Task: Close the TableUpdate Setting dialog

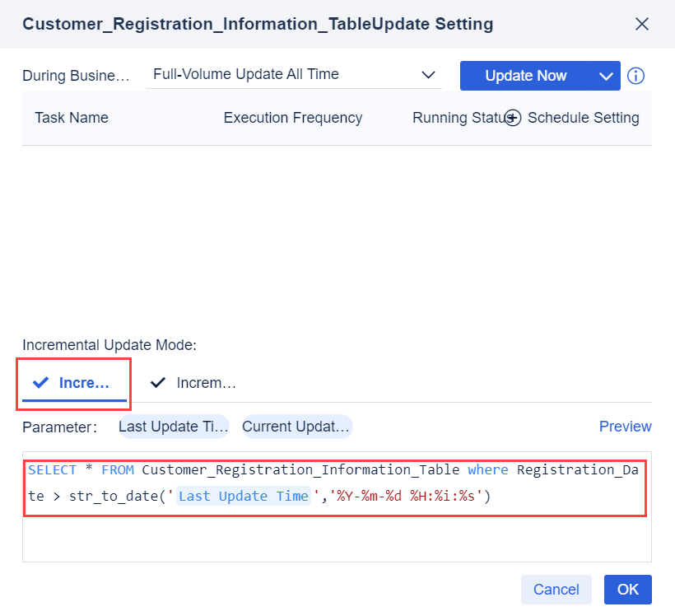Action: tap(642, 24)
